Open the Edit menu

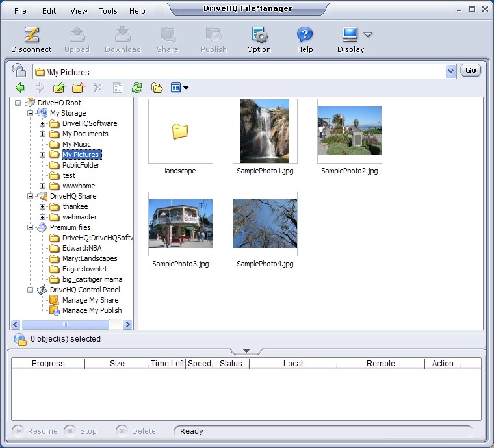(x=49, y=11)
